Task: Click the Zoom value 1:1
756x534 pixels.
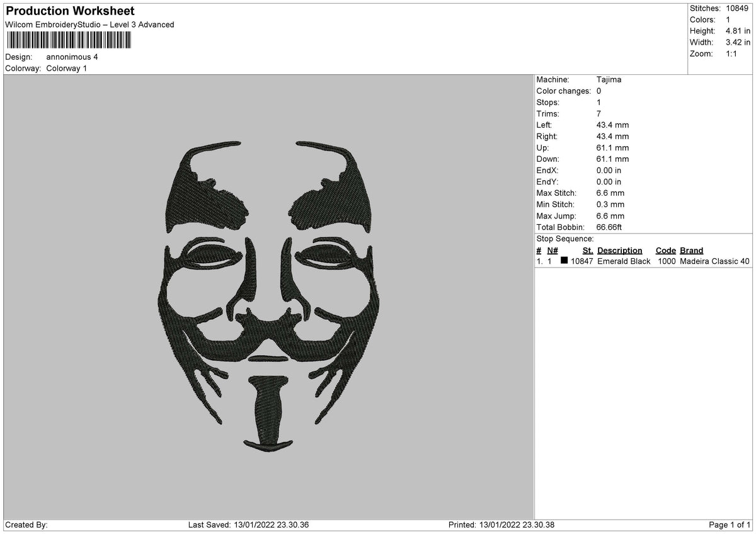Action: [733, 54]
